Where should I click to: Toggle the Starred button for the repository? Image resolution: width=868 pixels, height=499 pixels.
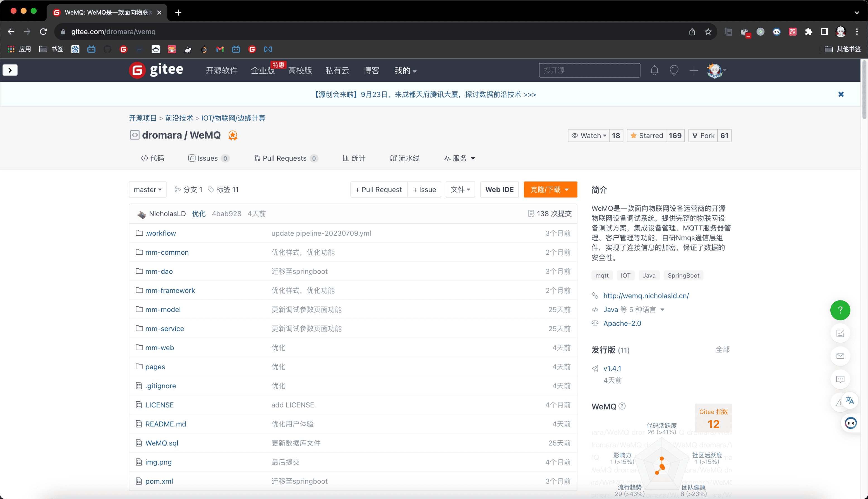click(647, 135)
